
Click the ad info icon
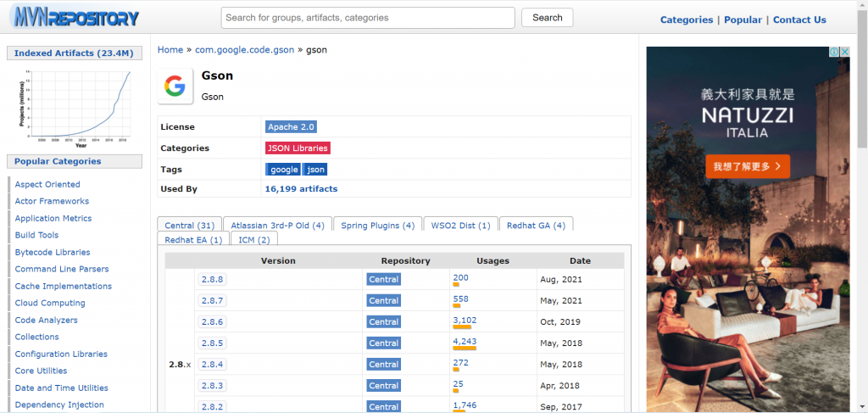(834, 52)
